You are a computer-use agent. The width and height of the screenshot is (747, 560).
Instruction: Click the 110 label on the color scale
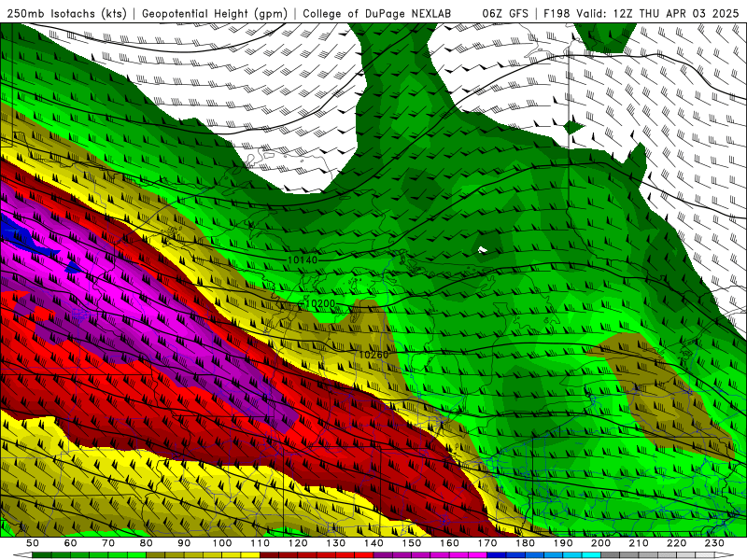pos(261,543)
